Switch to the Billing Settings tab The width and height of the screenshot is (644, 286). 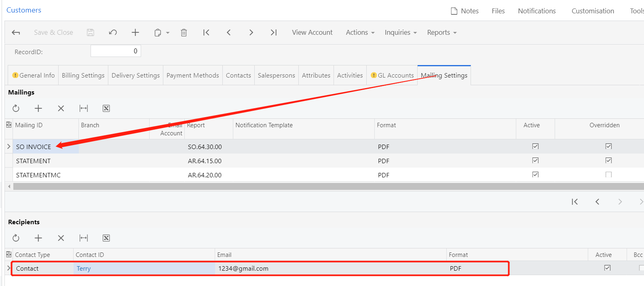pos(83,76)
